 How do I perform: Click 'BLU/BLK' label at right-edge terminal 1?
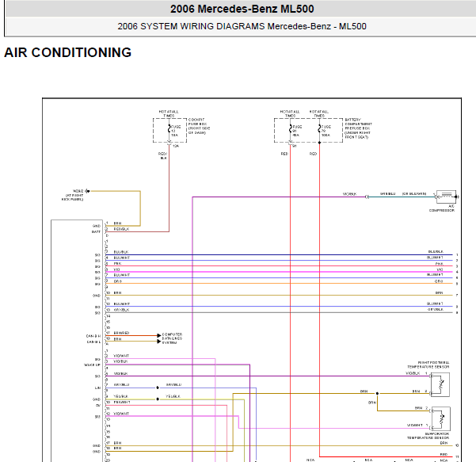[x=436, y=251]
